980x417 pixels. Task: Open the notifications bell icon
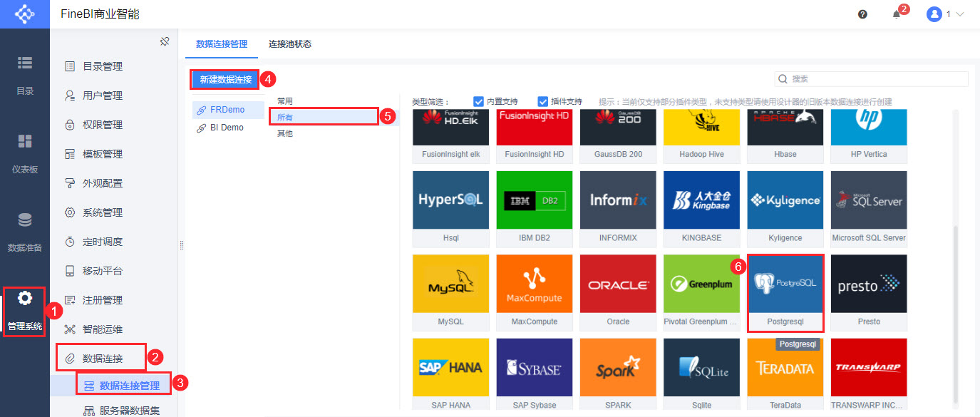pos(897,14)
